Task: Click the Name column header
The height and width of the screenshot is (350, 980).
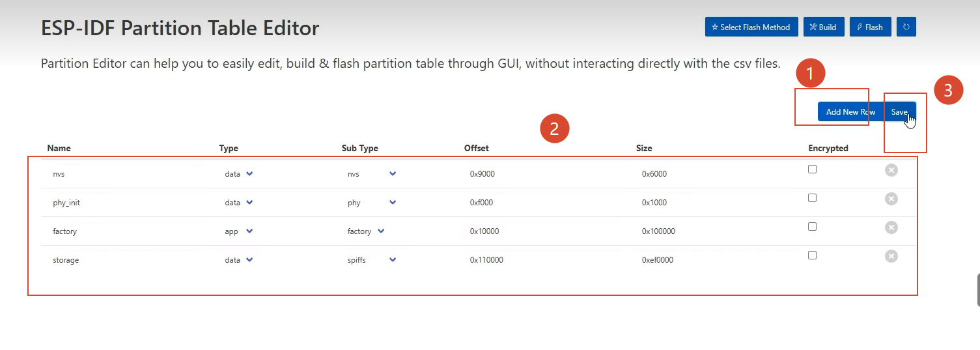Action: pyautogui.click(x=59, y=148)
